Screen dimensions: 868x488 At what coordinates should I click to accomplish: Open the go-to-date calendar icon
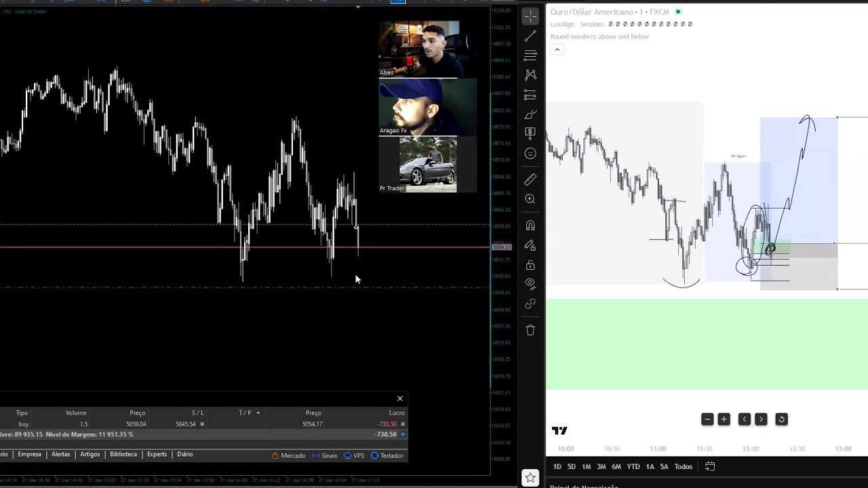[x=710, y=466]
